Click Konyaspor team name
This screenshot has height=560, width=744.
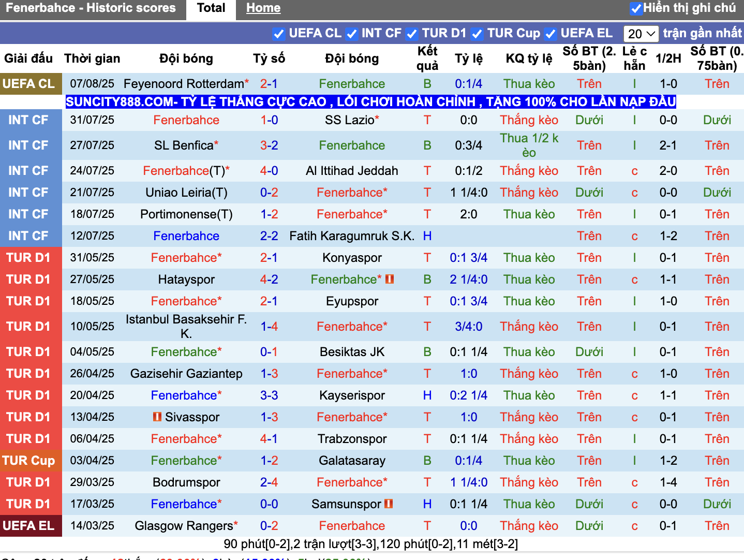[x=352, y=258]
